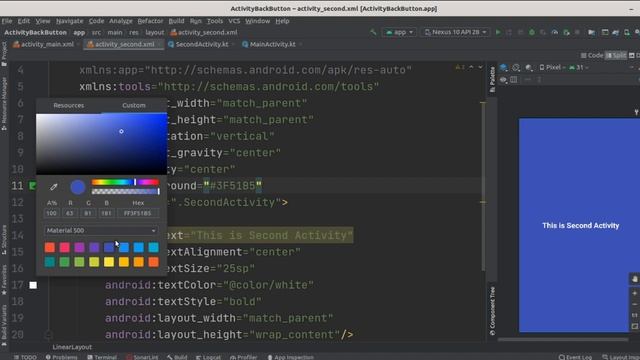This screenshot has height=360, width=640.
Task: Click the orientation icon in design toolbar
Action: click(516, 67)
